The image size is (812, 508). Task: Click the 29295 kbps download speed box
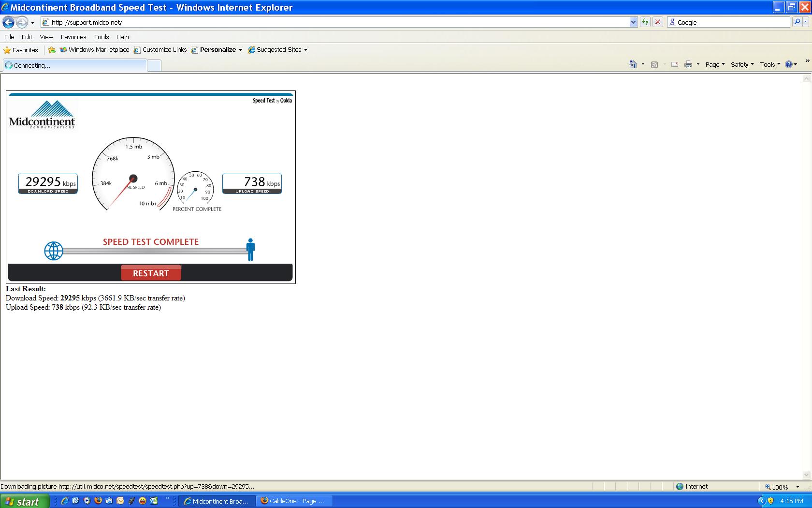tap(48, 184)
